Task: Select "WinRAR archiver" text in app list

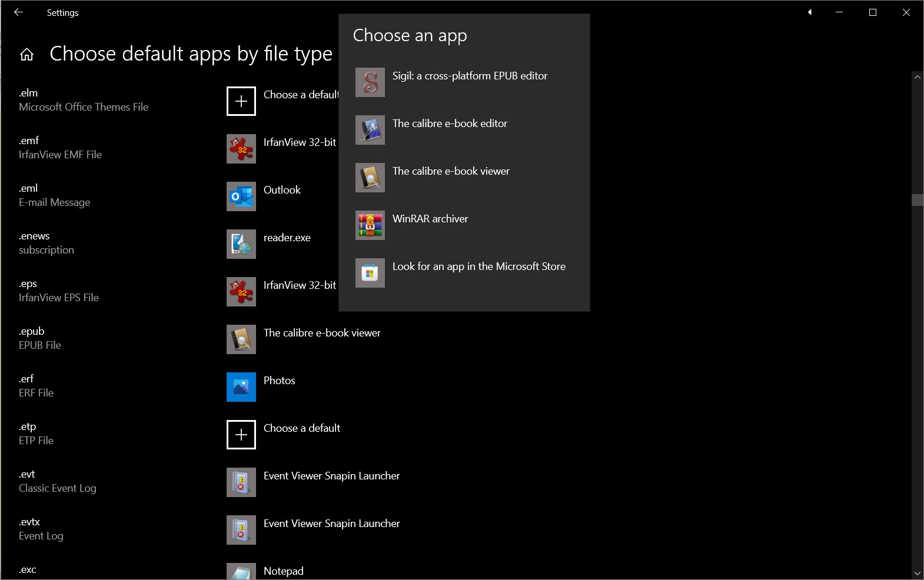Action: (430, 219)
